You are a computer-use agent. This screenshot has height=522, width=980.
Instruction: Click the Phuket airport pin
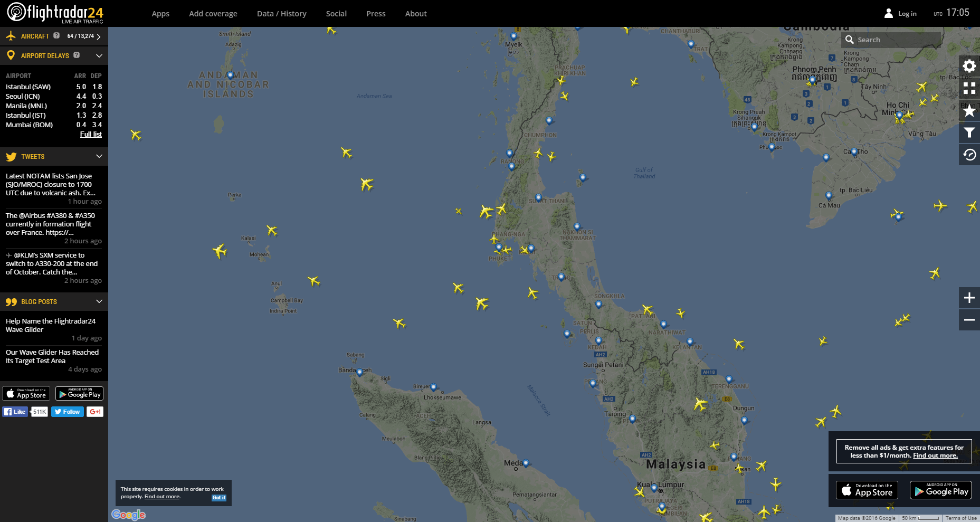coord(499,247)
